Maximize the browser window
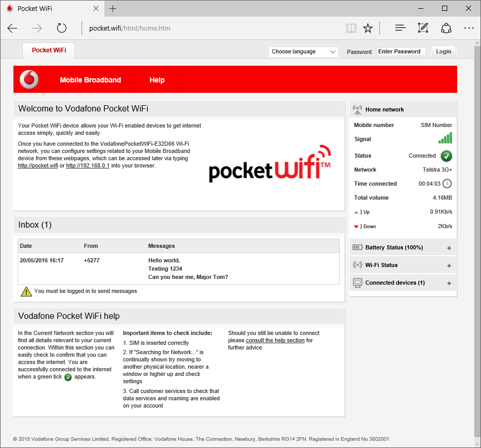The image size is (481, 448). click(445, 9)
